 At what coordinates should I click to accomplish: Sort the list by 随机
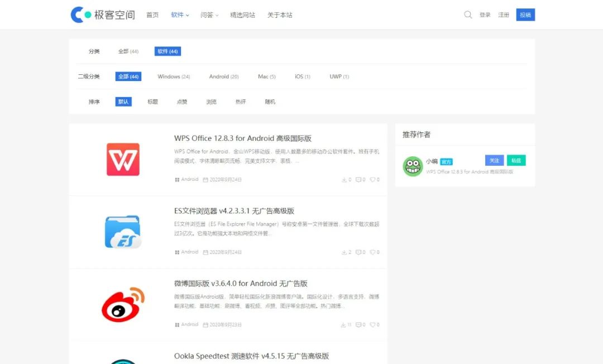(x=270, y=102)
